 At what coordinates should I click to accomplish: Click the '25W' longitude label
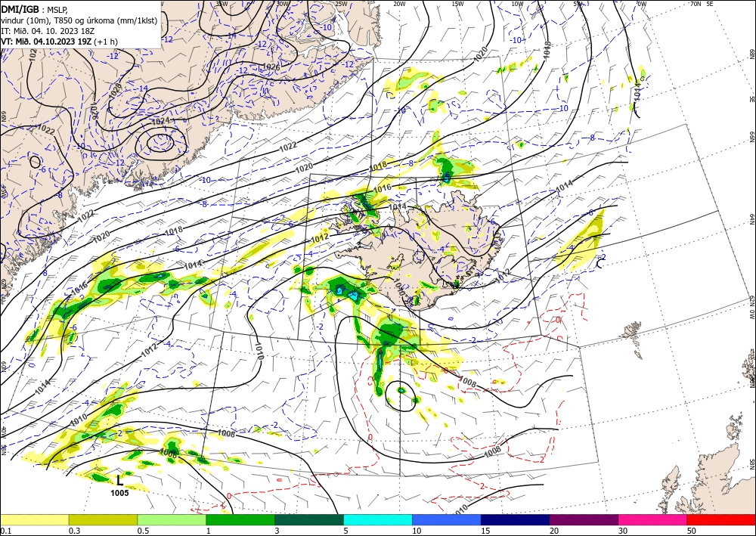coord(342,4)
